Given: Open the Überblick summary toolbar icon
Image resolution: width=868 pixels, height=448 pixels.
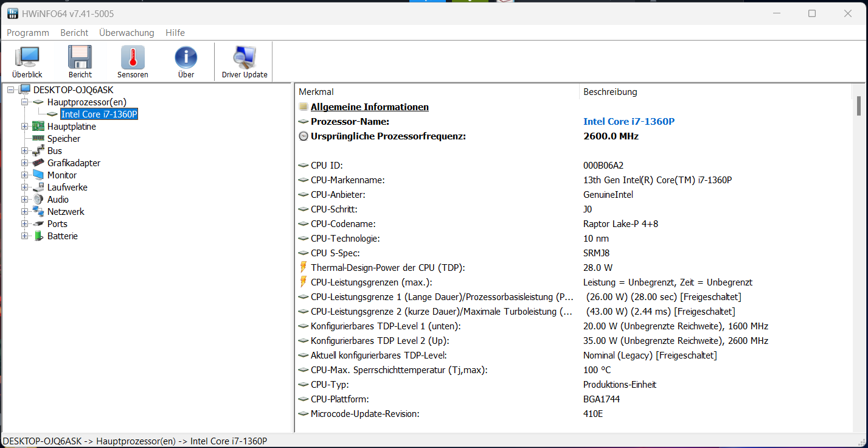Looking at the screenshot, I should click(27, 62).
